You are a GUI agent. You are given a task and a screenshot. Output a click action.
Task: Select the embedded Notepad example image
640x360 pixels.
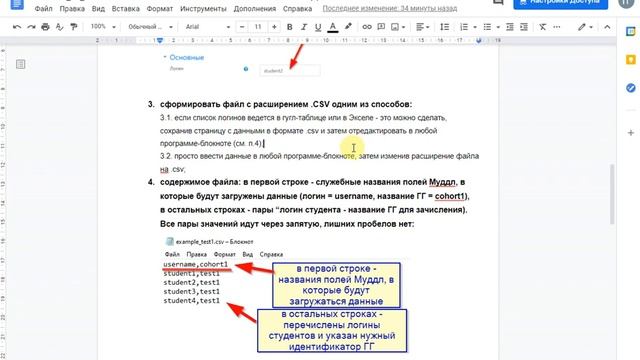285,294
